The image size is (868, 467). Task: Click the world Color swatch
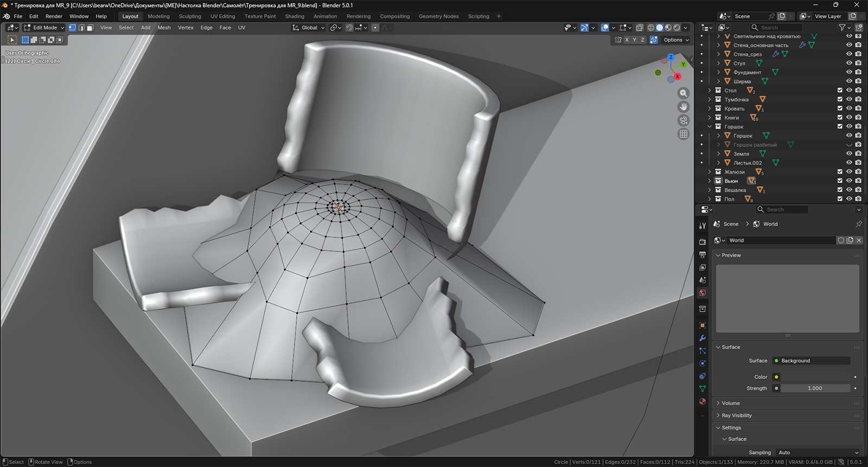[814, 377]
